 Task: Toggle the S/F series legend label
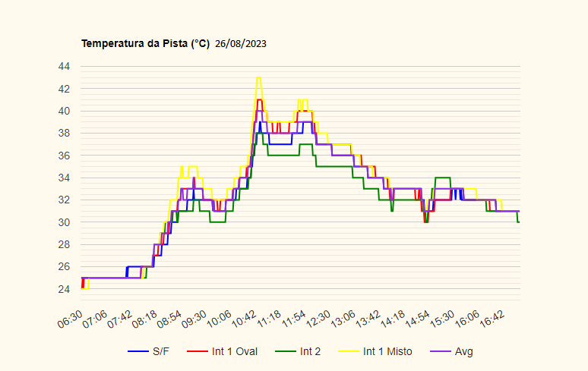point(161,351)
